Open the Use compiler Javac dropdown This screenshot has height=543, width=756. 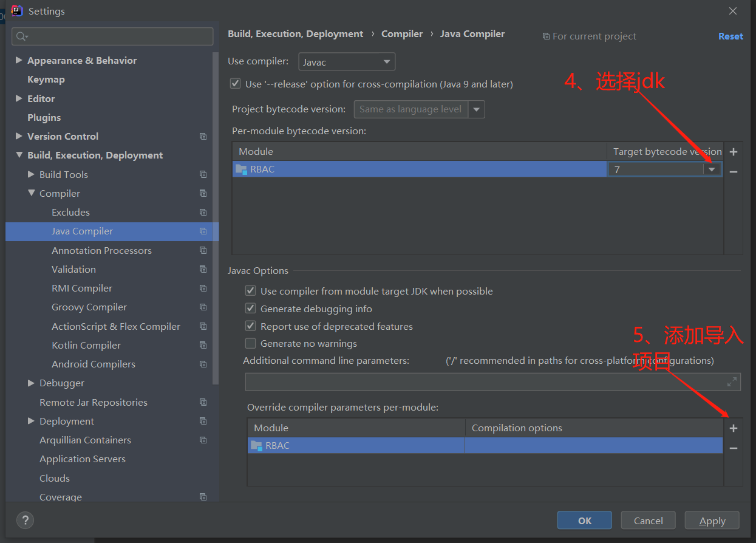coord(347,62)
